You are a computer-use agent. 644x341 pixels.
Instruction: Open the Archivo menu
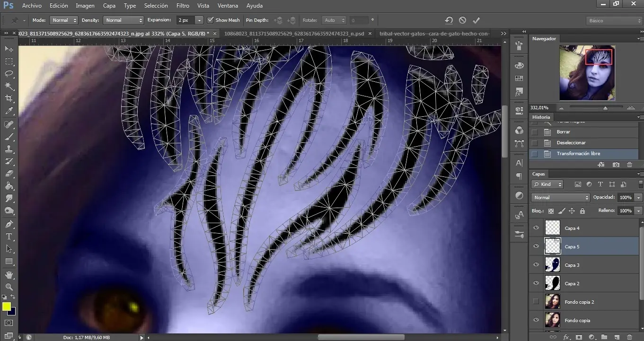point(32,6)
